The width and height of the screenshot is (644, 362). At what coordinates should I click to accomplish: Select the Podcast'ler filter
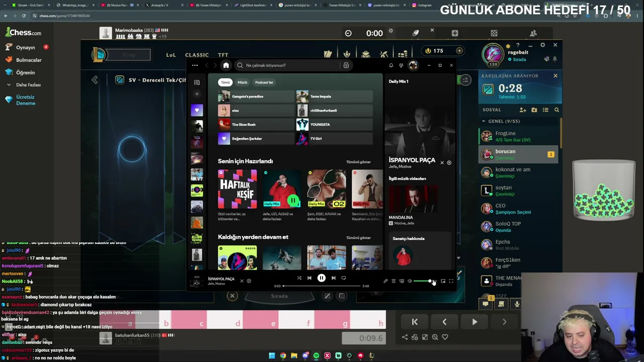click(264, 82)
